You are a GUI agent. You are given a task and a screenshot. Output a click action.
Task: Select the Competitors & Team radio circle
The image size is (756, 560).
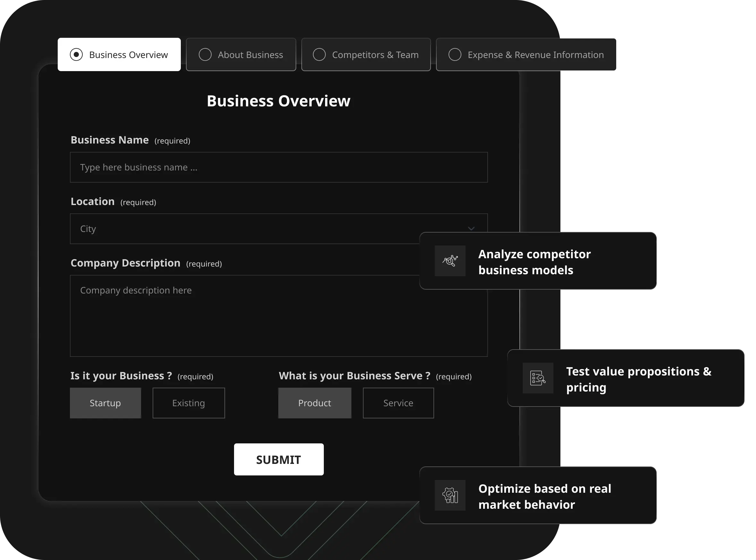[x=319, y=54]
